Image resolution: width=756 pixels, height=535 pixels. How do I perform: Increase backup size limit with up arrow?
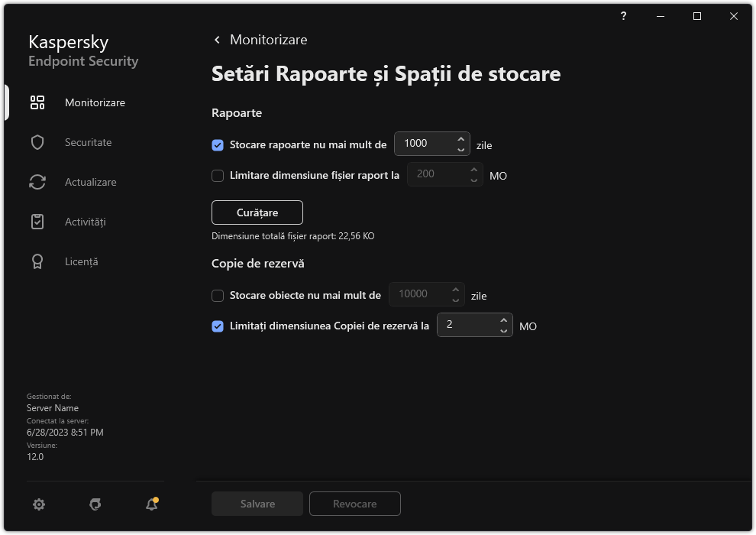pyautogui.click(x=503, y=319)
